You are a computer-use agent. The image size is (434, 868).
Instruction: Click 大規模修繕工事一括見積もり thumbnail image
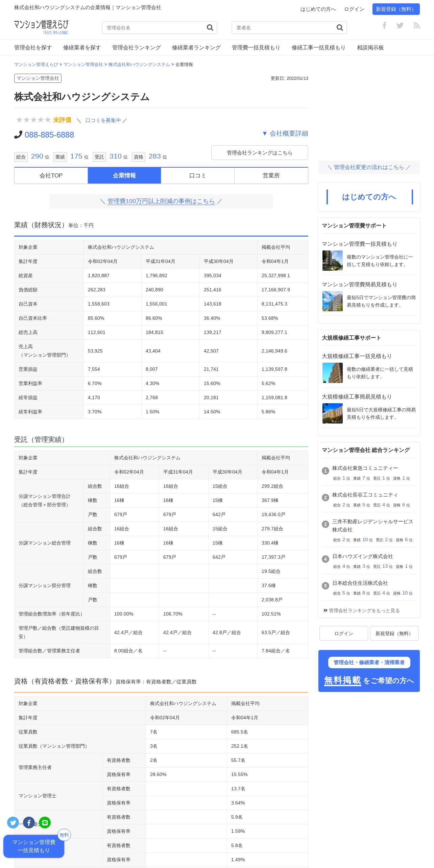pos(333,373)
